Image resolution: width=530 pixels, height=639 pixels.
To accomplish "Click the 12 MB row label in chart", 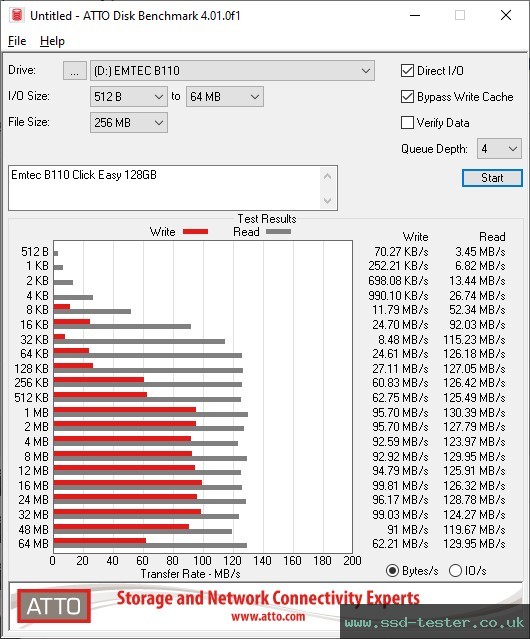I will 33,471.
